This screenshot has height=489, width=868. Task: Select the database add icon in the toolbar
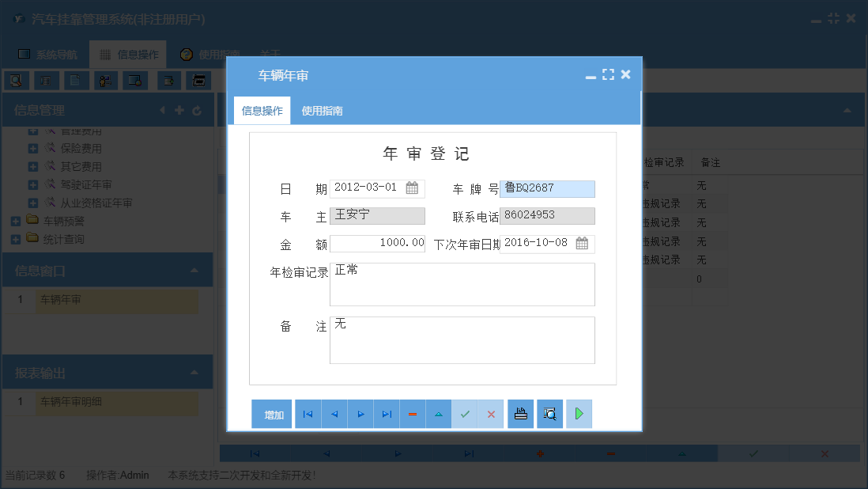(169, 80)
